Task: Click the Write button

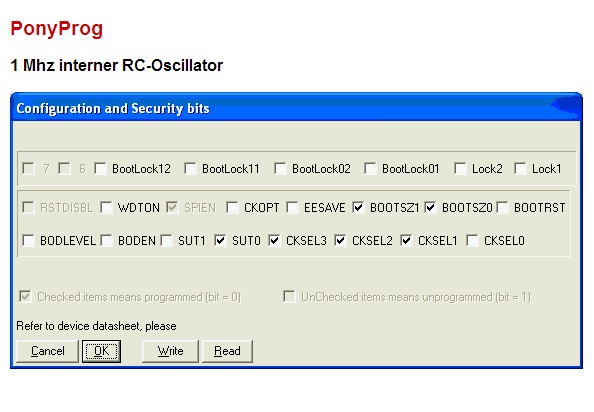Action: point(170,351)
